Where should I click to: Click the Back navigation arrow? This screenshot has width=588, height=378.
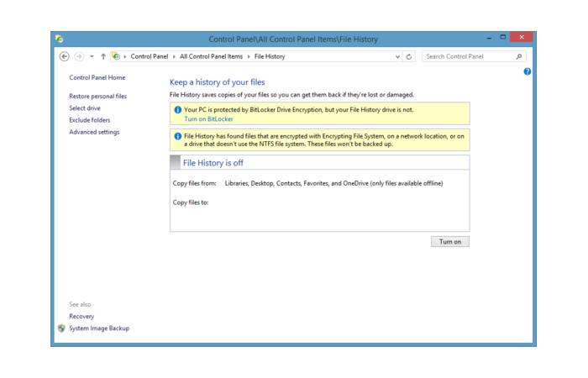(66, 56)
